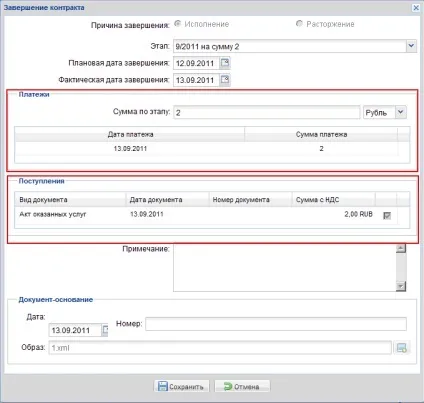
Task: Select the Расторжение radio option
Action: click(299, 24)
